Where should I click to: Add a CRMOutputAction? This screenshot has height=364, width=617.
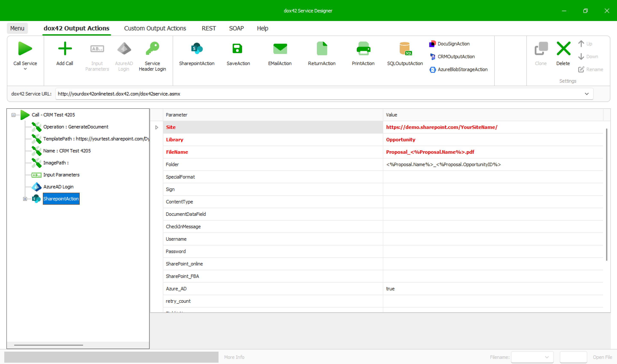pyautogui.click(x=452, y=57)
